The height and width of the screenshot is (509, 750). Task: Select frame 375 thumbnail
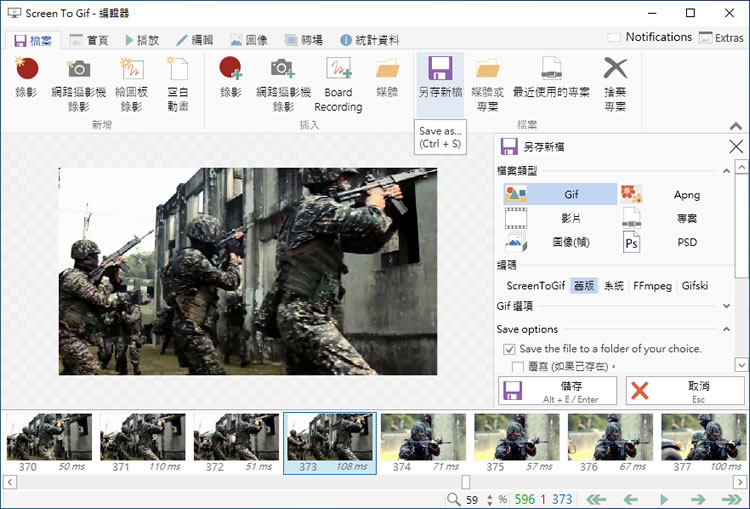click(517, 443)
